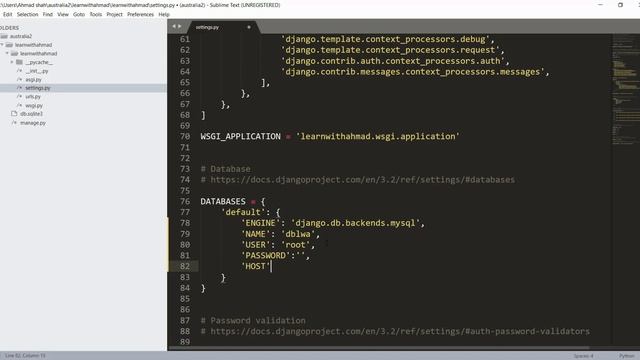Click 'django.template.context_processors.debug' string on line 61
The height and width of the screenshot is (360, 640).
click(x=385, y=39)
